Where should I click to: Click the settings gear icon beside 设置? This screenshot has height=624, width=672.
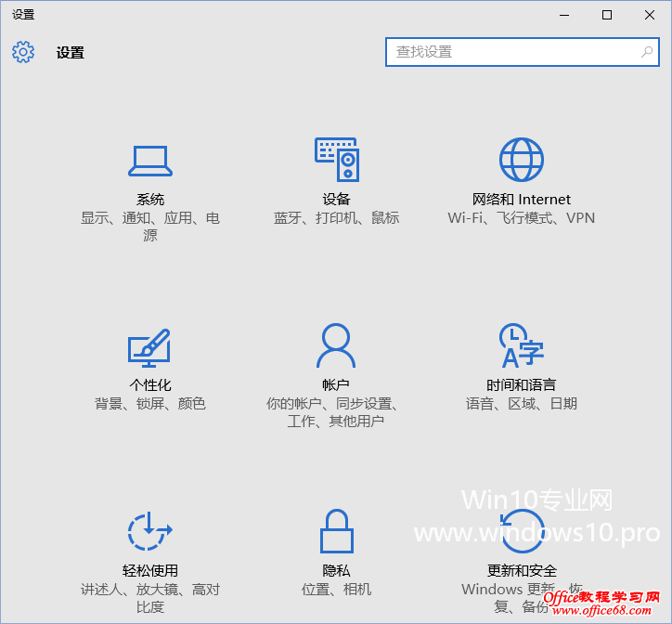pyautogui.click(x=23, y=52)
